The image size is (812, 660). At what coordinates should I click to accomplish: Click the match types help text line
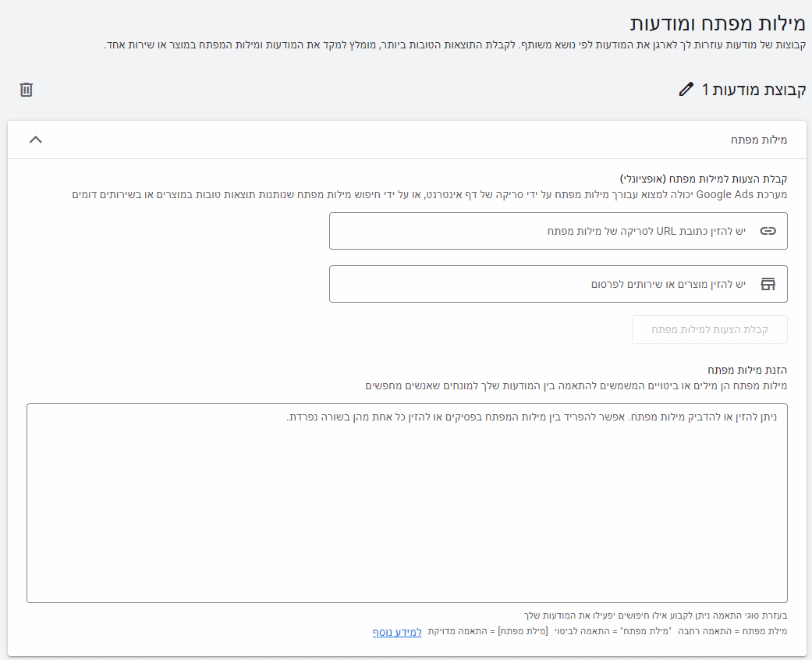(655, 616)
